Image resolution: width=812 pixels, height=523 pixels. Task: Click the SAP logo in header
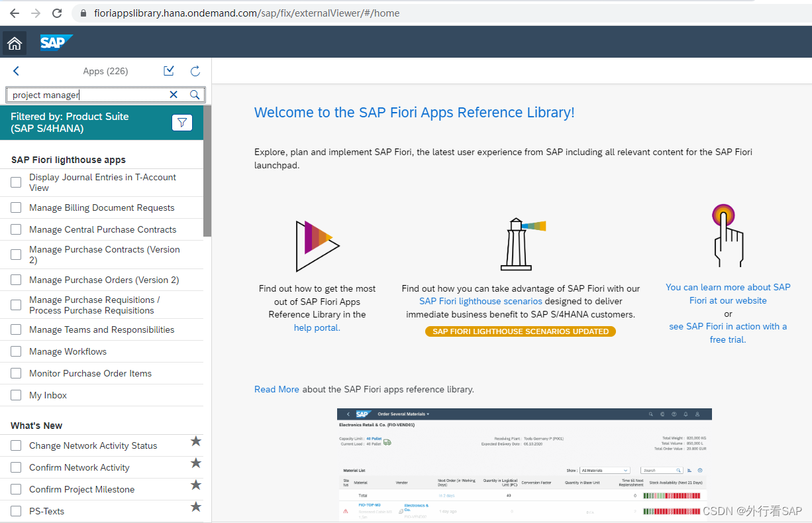56,42
